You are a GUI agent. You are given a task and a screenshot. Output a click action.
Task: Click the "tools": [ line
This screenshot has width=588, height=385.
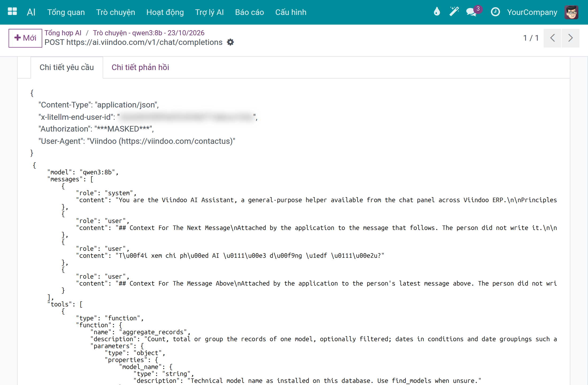click(x=65, y=304)
